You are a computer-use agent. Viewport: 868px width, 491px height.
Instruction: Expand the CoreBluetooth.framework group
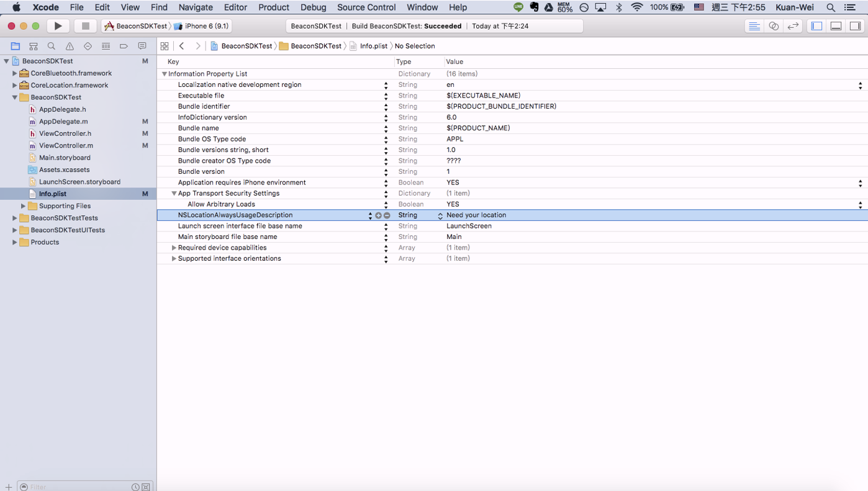pyautogui.click(x=15, y=73)
